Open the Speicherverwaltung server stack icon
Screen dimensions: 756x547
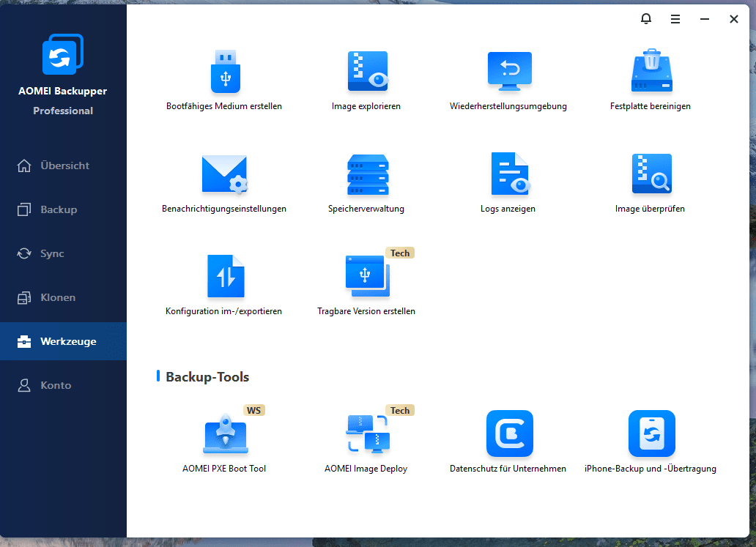coord(368,174)
